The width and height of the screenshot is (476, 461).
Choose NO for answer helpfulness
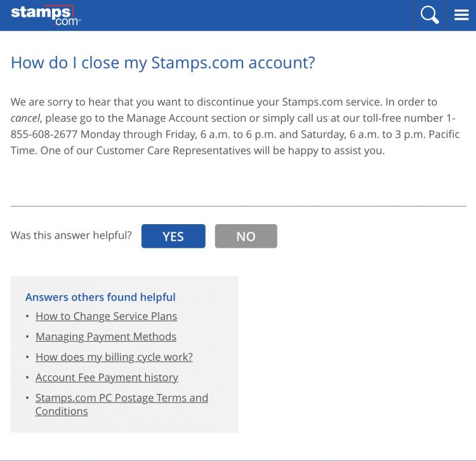tap(246, 236)
